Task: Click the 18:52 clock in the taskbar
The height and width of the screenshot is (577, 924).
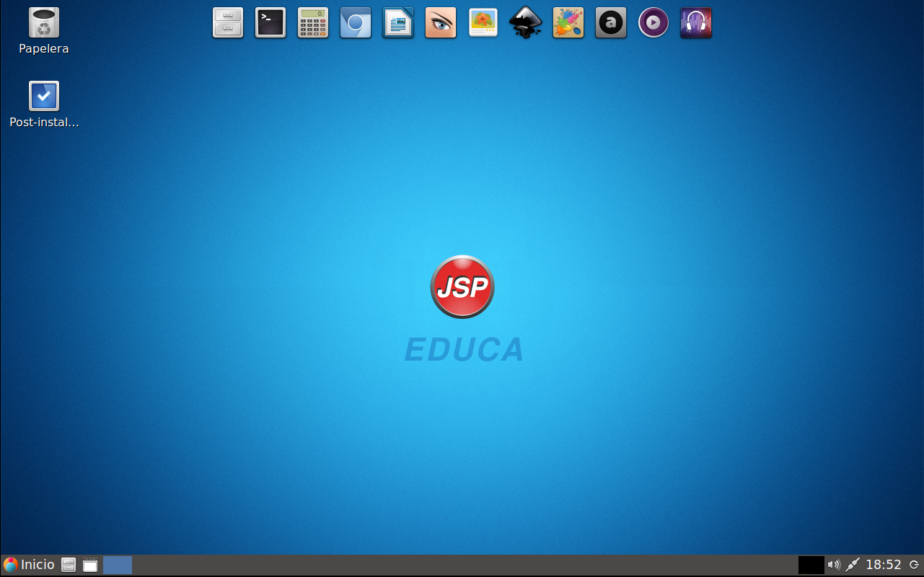Action: click(884, 565)
